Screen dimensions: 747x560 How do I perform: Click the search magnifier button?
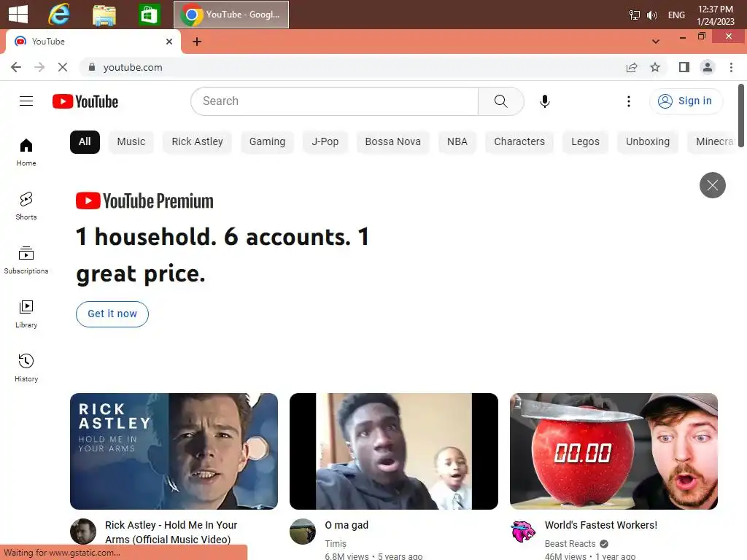click(x=500, y=101)
